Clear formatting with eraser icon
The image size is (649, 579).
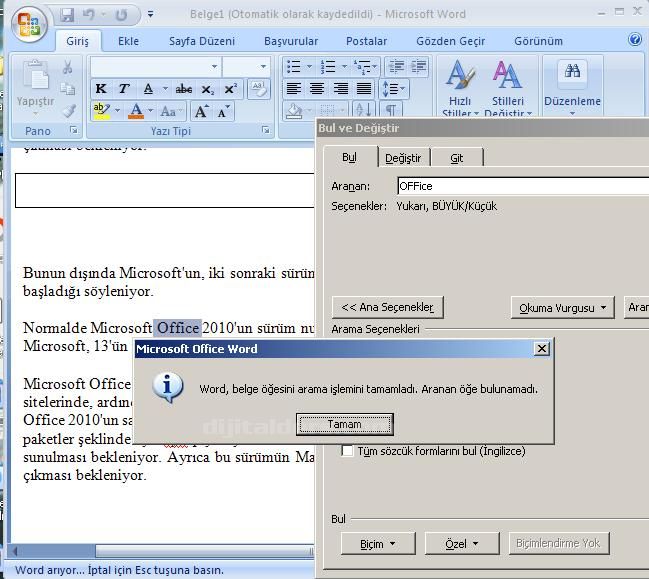point(259,89)
